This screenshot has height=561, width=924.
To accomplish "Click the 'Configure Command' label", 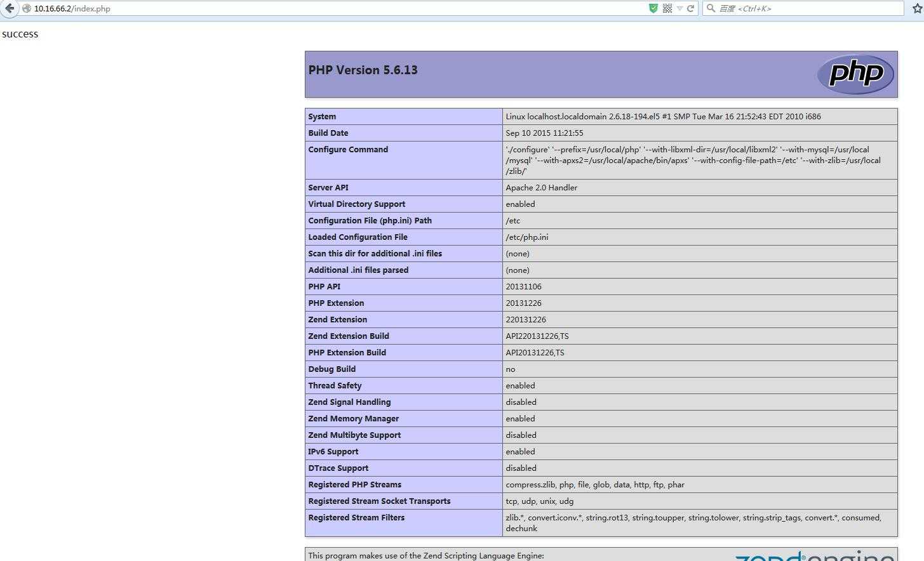I will 348,150.
